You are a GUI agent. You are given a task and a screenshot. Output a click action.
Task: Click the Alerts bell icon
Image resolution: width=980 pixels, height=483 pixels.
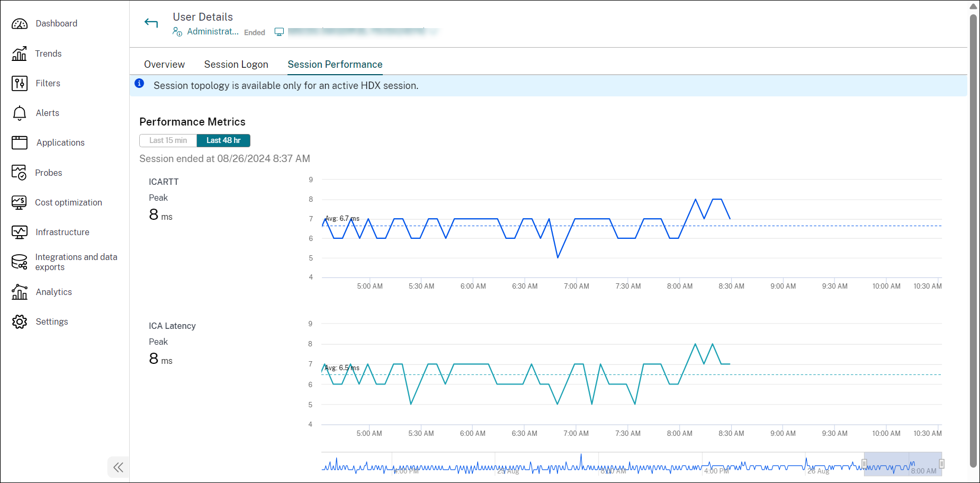click(x=20, y=113)
